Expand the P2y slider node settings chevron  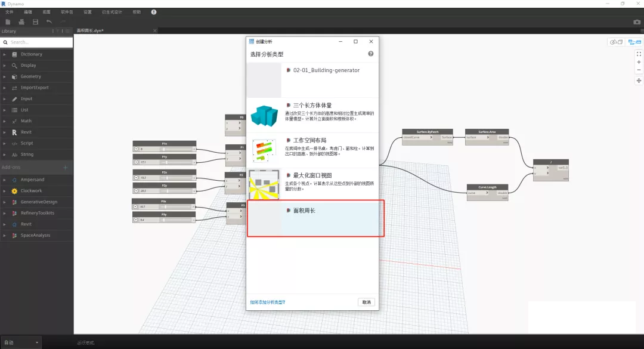137,191
